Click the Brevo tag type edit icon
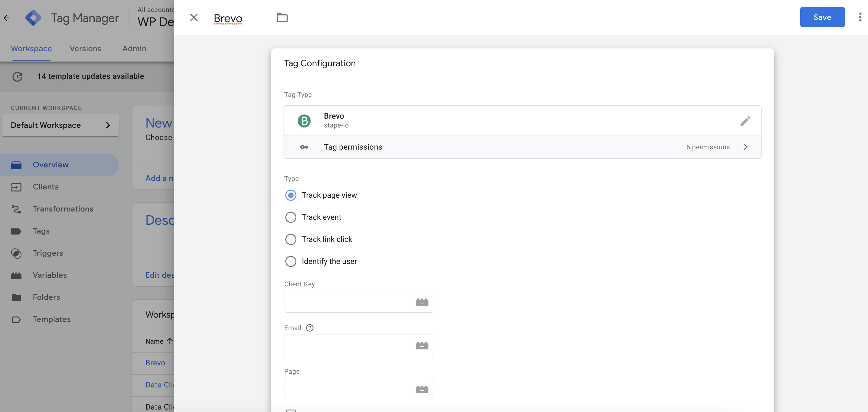 (745, 121)
